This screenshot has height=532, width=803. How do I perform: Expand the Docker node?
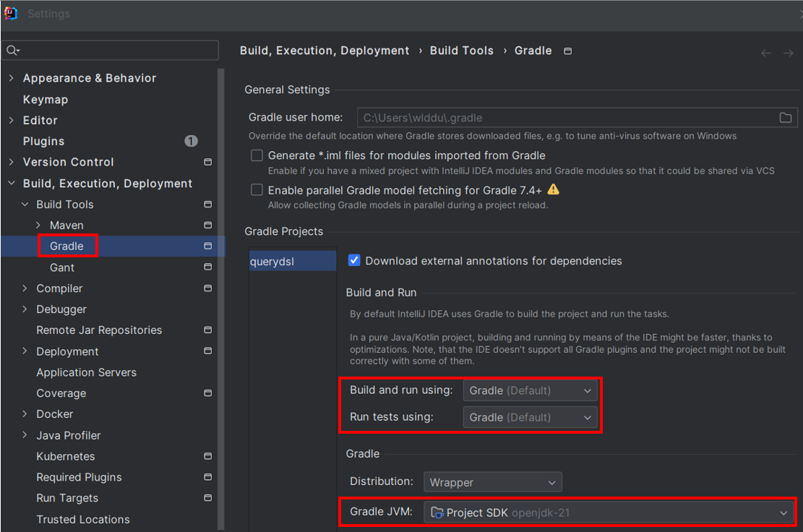[x=25, y=413]
